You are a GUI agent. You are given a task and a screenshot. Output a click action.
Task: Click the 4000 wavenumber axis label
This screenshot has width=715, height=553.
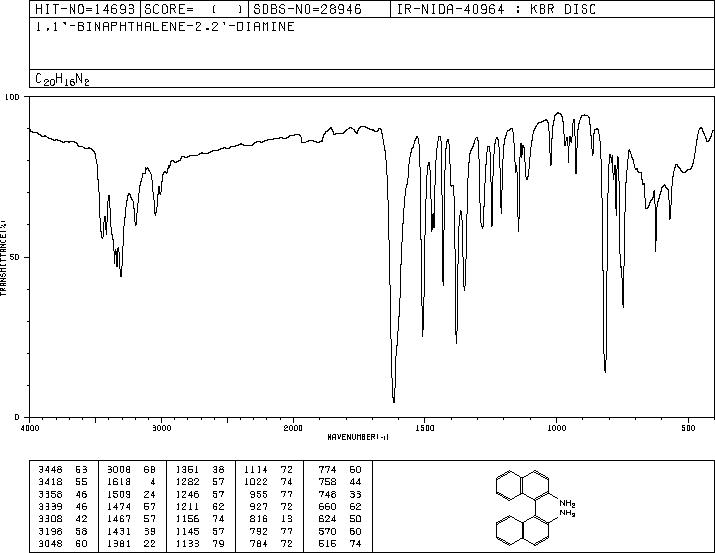tap(30, 428)
